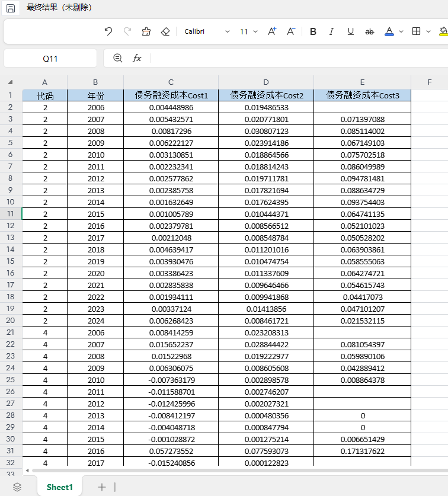The width and height of the screenshot is (448, 496).
Task: Select row 1 header
Action: 11,95
